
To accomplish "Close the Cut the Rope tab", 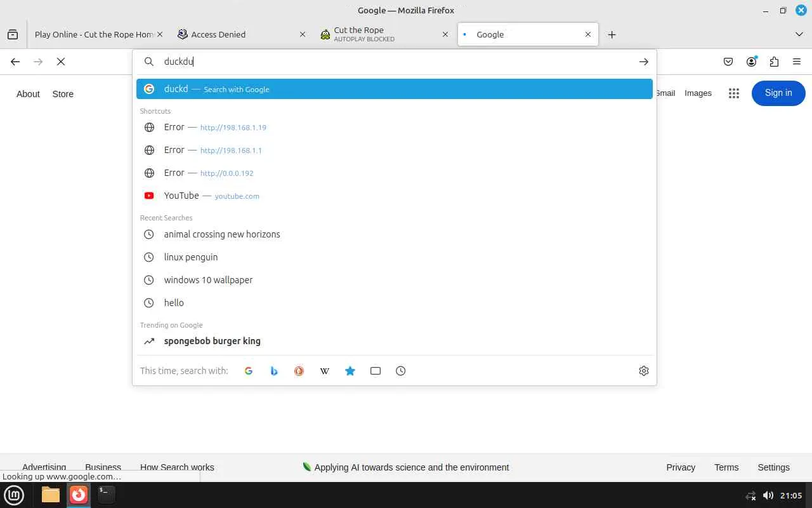I will [x=445, y=34].
